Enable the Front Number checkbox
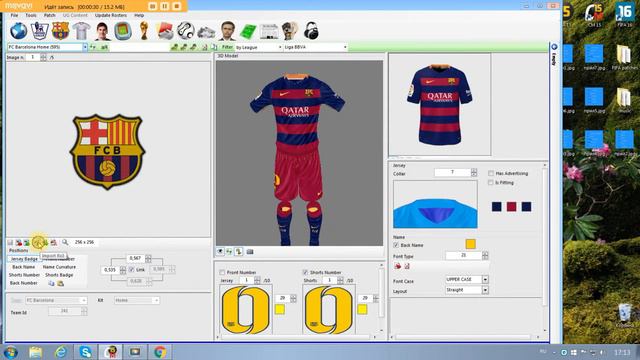This screenshot has height=360, width=640. (222, 272)
